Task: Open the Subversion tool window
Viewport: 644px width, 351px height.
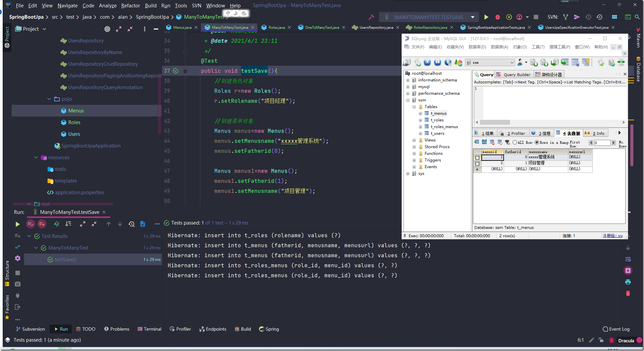Action: click(x=30, y=329)
